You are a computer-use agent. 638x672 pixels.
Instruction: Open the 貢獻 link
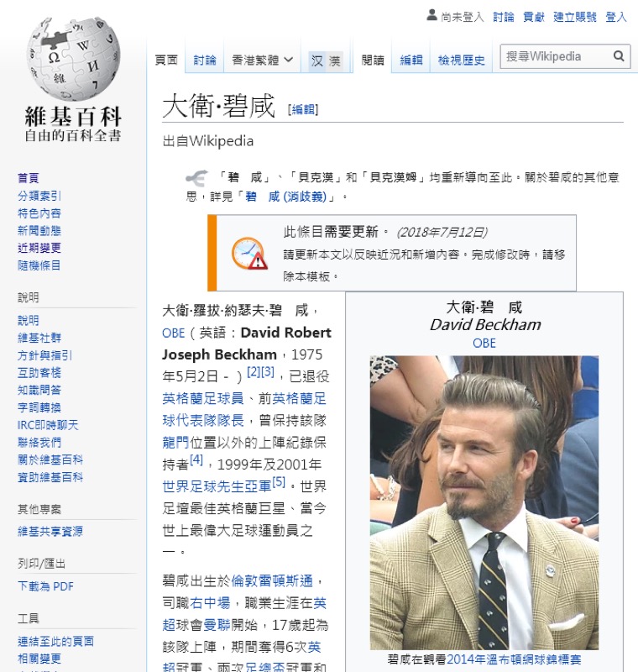[x=534, y=17]
